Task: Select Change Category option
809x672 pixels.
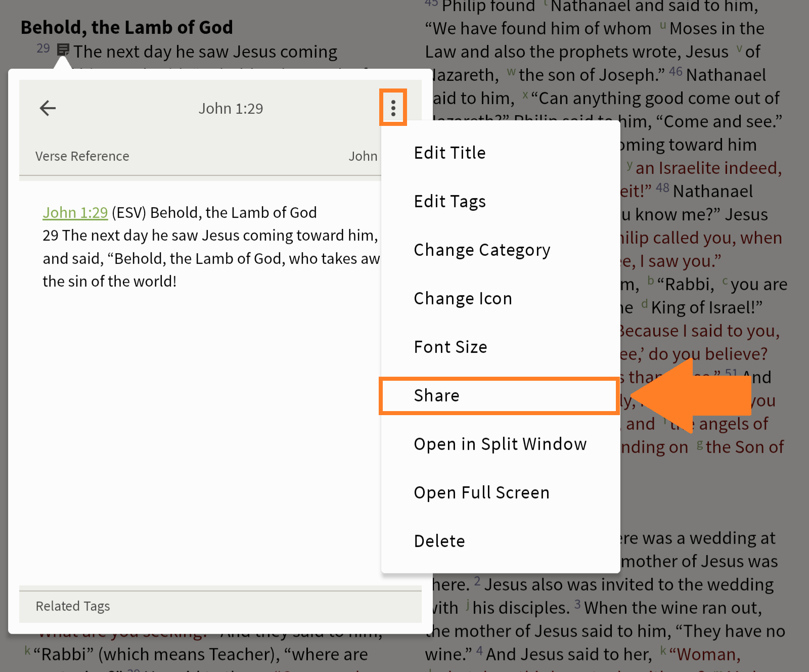Action: click(481, 250)
